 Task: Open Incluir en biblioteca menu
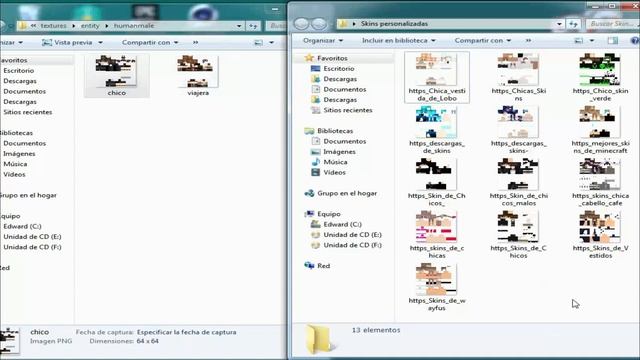coord(399,40)
